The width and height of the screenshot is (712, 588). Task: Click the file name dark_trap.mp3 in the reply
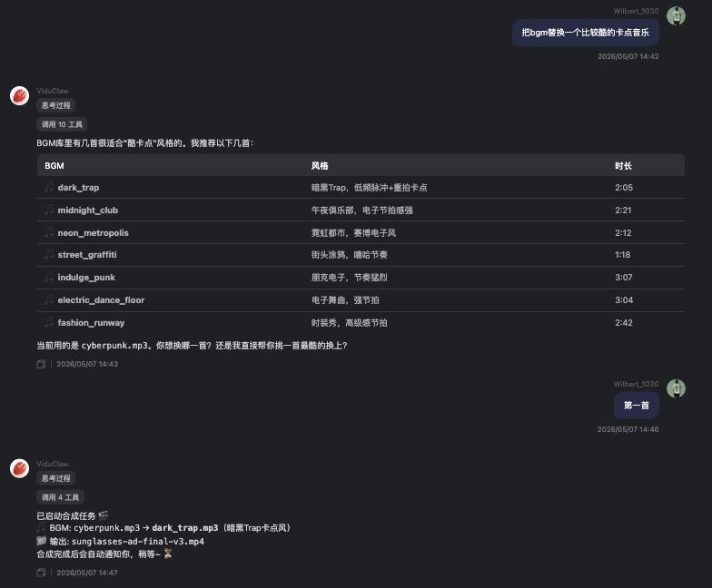click(185, 528)
